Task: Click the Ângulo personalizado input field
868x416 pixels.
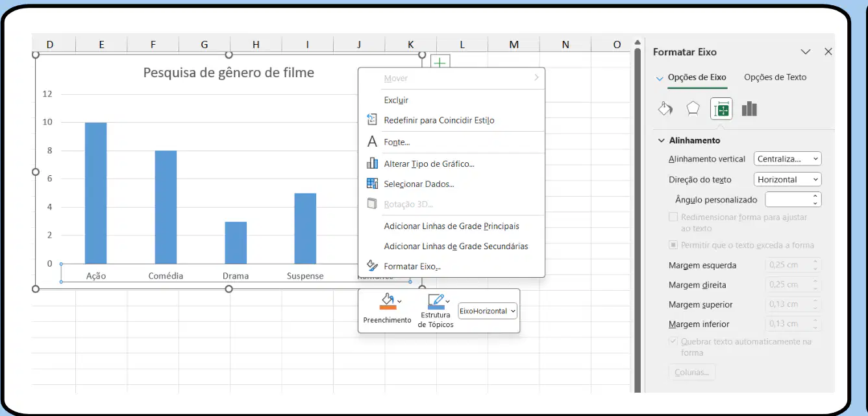Action: tap(788, 199)
